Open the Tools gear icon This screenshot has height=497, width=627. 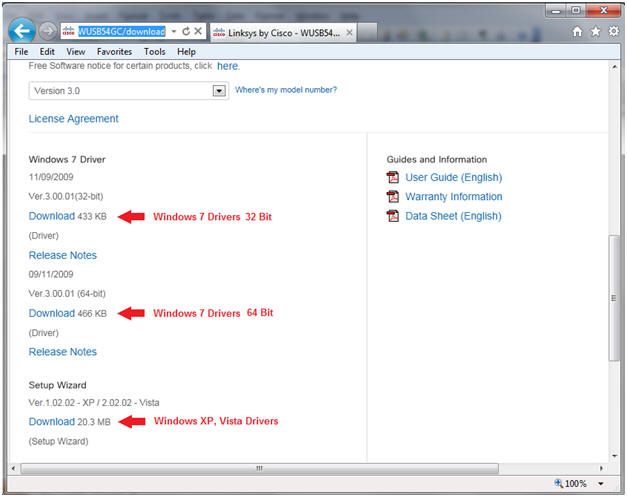click(x=614, y=31)
